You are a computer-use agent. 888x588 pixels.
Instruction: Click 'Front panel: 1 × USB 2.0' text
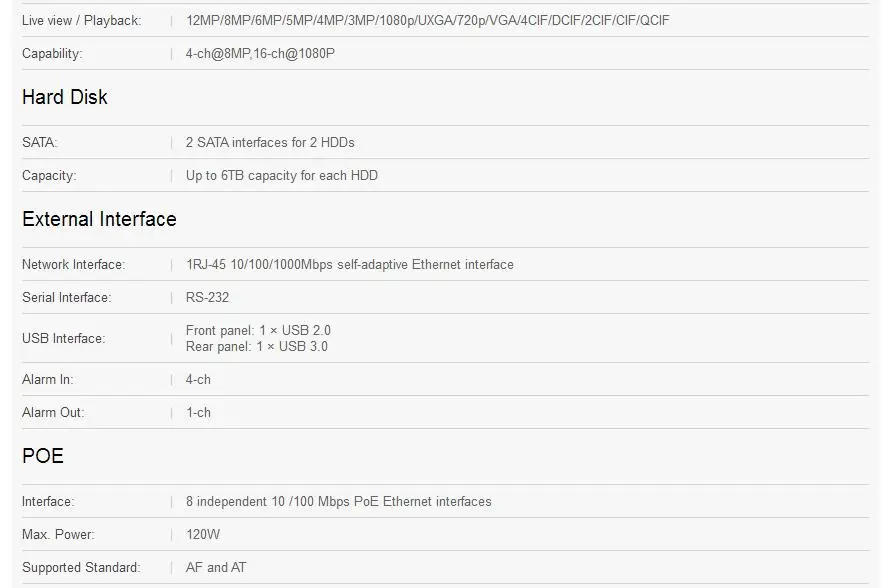pyautogui.click(x=258, y=330)
